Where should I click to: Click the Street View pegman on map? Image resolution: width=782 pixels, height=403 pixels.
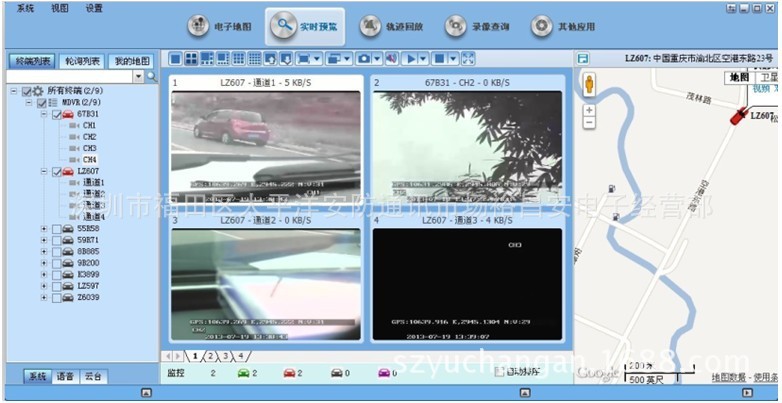[x=589, y=85]
